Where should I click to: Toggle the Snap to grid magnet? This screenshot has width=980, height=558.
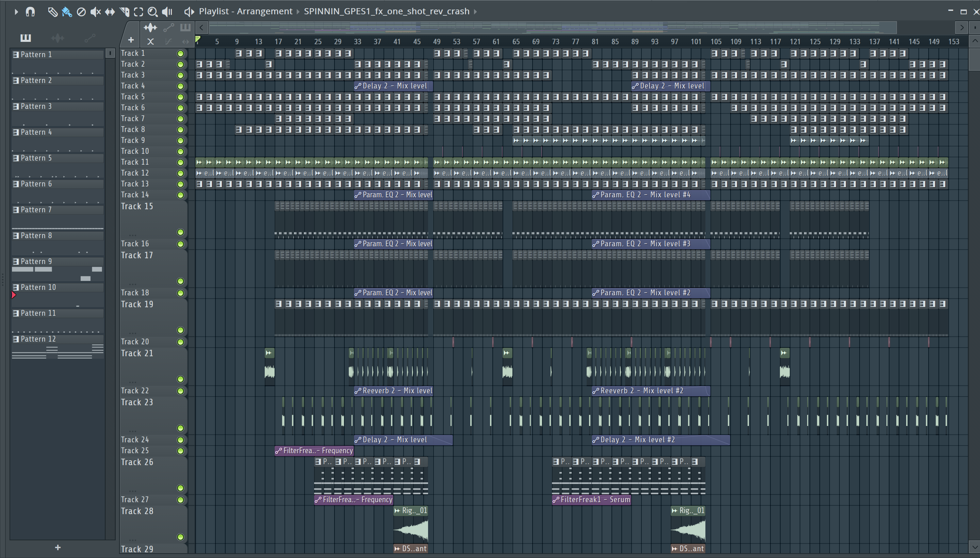[30, 12]
